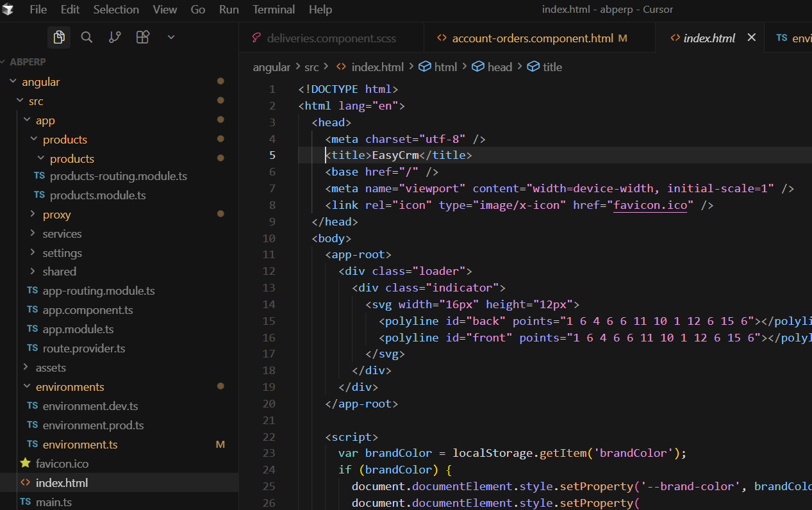Open the Source Control view icon

pyautogui.click(x=115, y=38)
